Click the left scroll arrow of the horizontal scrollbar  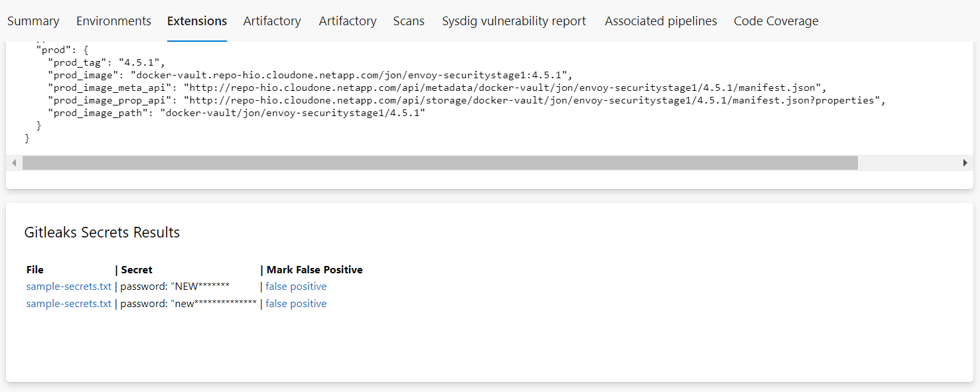click(14, 163)
